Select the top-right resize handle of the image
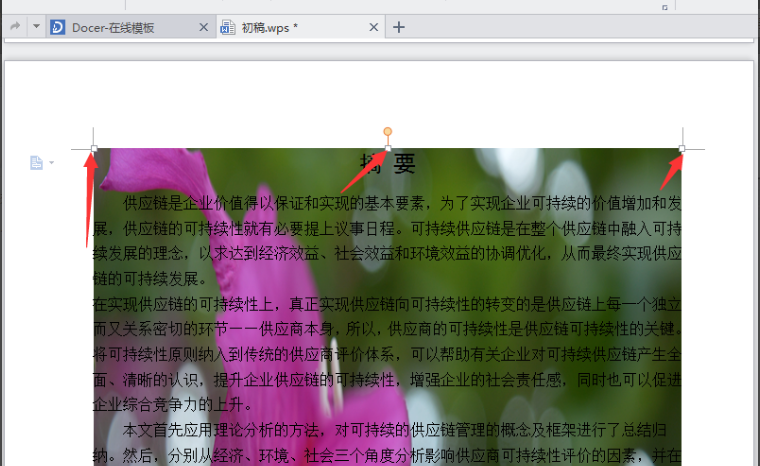 coord(682,148)
